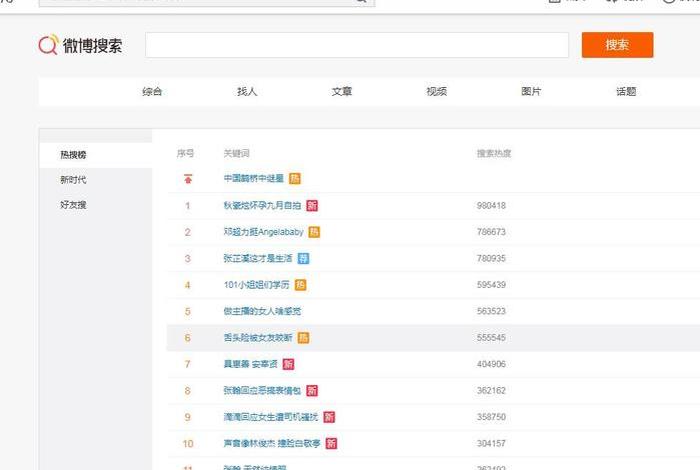Click rank number 9 in the list
Screen dimensions: 700x470
coord(188,417)
